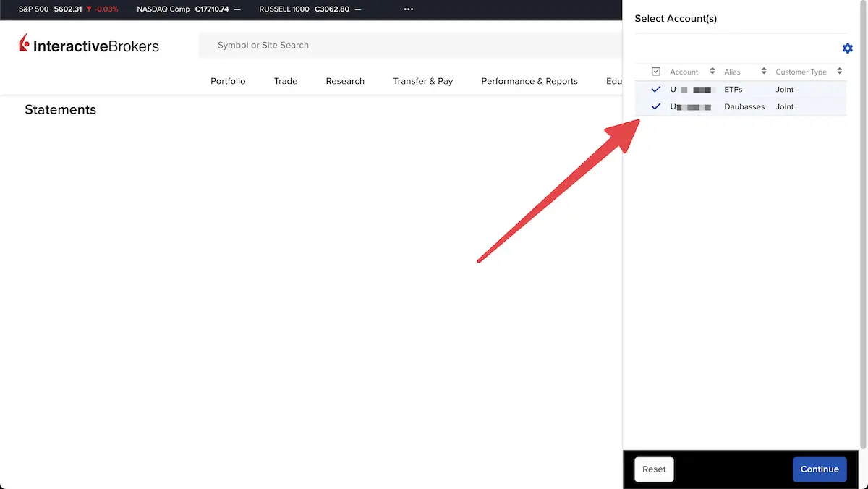Click the Daubasses alias cell
Screen dimensions: 868x489
(x=744, y=106)
